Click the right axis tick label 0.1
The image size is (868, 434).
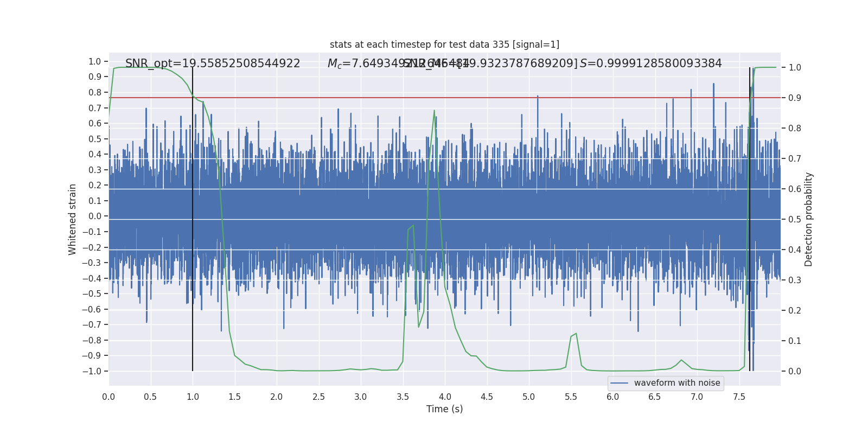click(795, 341)
